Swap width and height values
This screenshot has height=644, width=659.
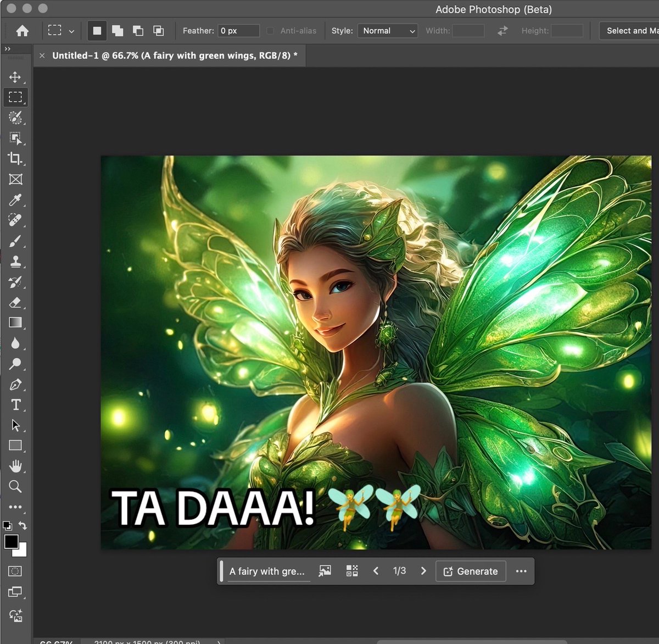tap(502, 31)
